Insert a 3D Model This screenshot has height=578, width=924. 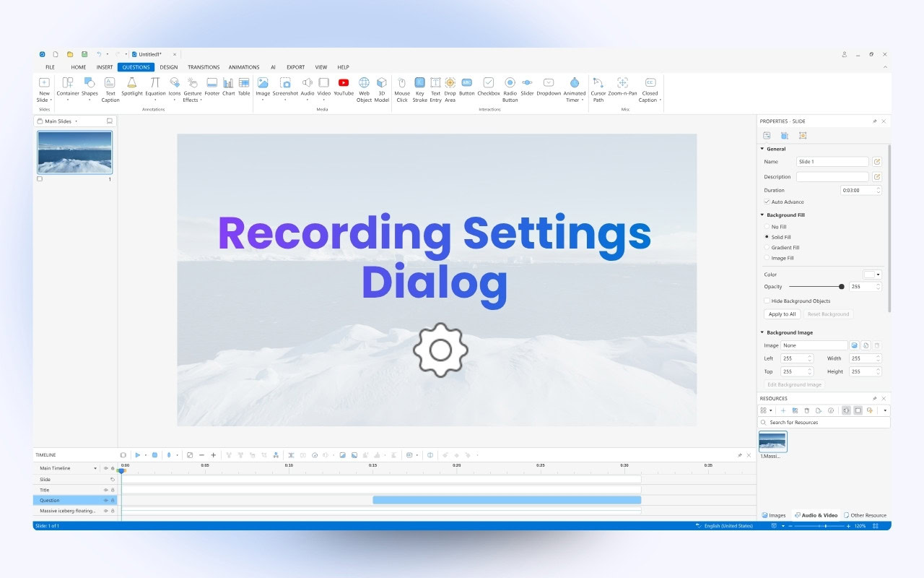coord(382,90)
